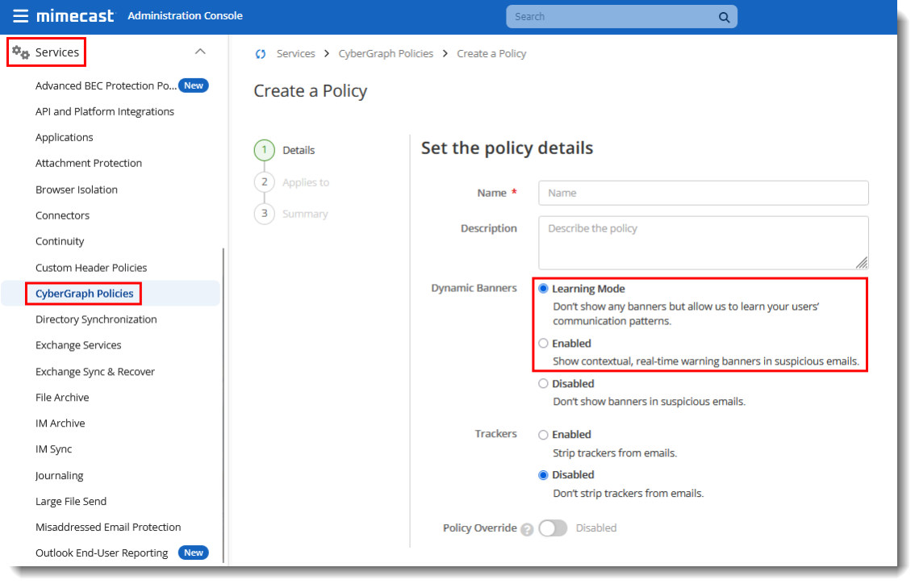This screenshot has width=919, height=588.
Task: Collapse the Services section chevron
Action: 200,52
